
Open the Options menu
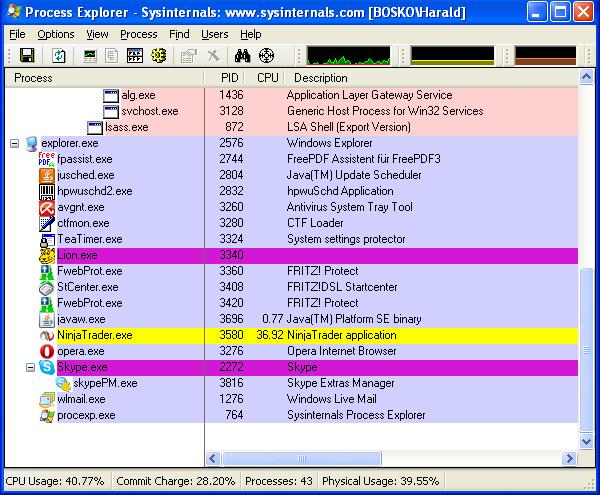point(56,34)
